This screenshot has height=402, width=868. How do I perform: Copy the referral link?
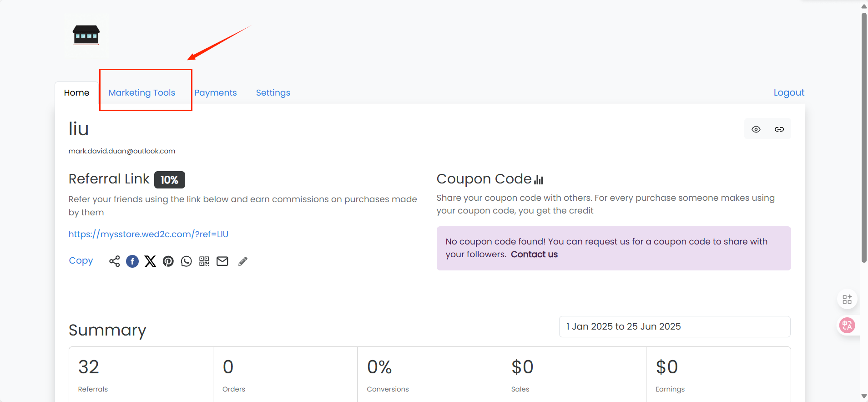click(x=81, y=261)
